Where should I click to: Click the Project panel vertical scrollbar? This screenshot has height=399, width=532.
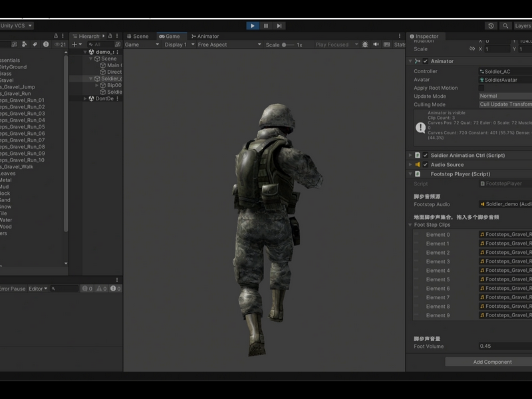coord(66,144)
